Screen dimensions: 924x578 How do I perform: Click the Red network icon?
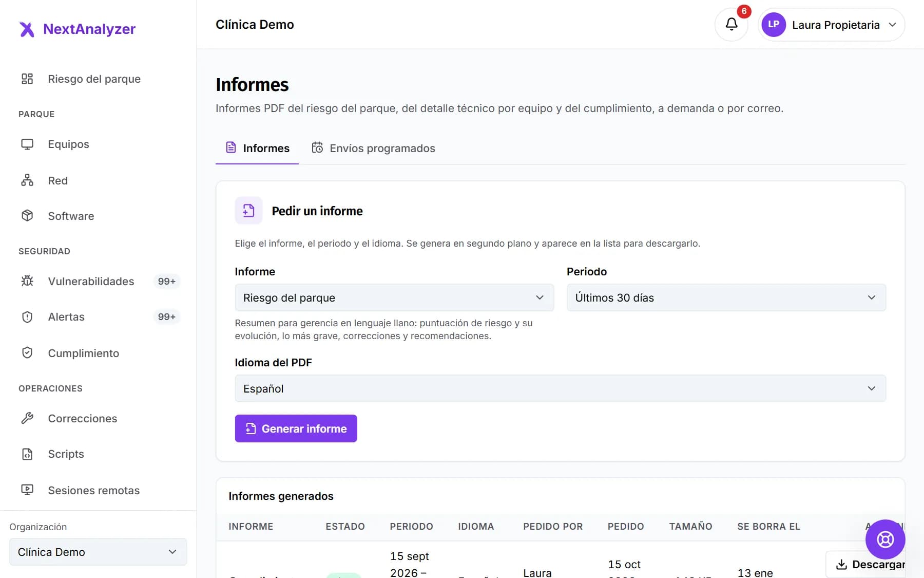[x=27, y=180]
